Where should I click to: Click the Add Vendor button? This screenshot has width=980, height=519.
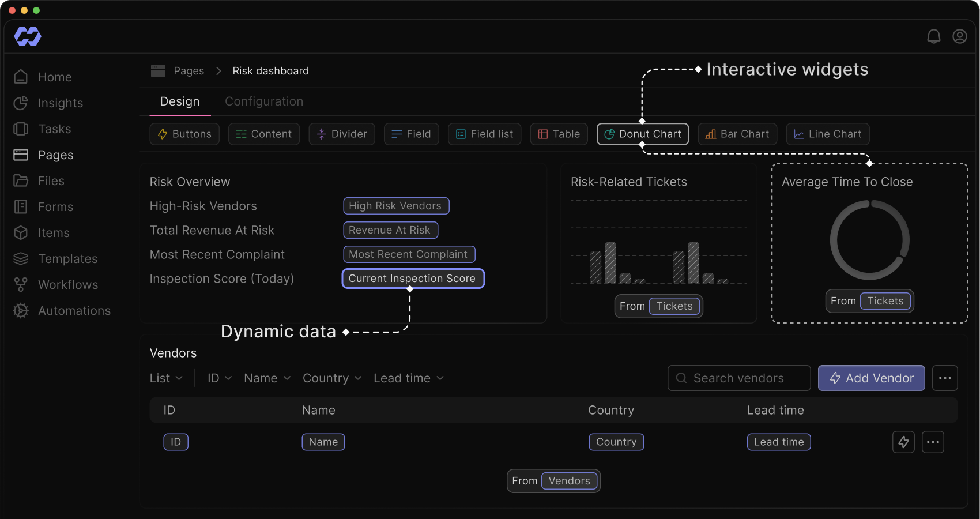click(x=871, y=378)
